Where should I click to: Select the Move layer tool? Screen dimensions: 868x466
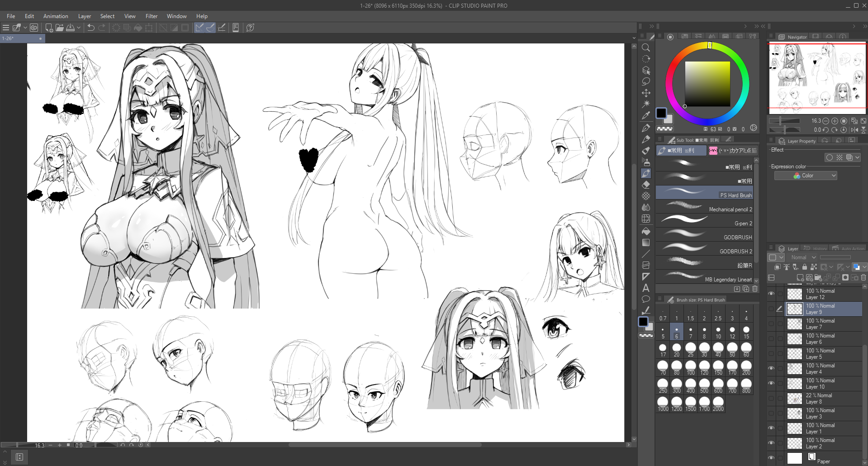click(646, 93)
